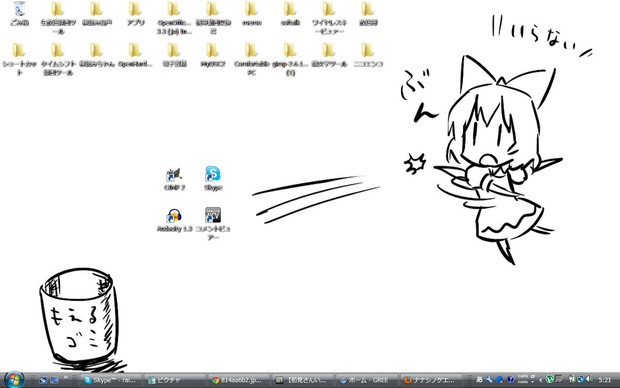Launch the GIMP 2 desktop shortcut
The width and height of the screenshot is (620, 388).
pos(174,179)
